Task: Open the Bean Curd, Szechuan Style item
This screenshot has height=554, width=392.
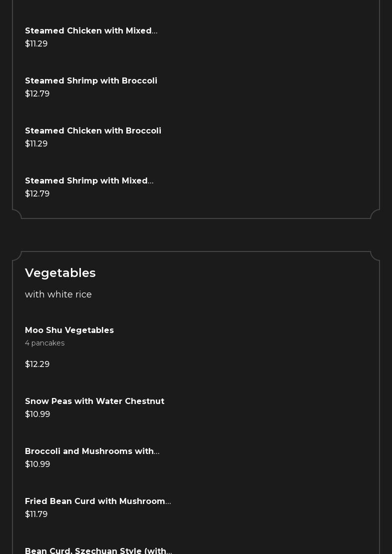Action: click(98, 550)
